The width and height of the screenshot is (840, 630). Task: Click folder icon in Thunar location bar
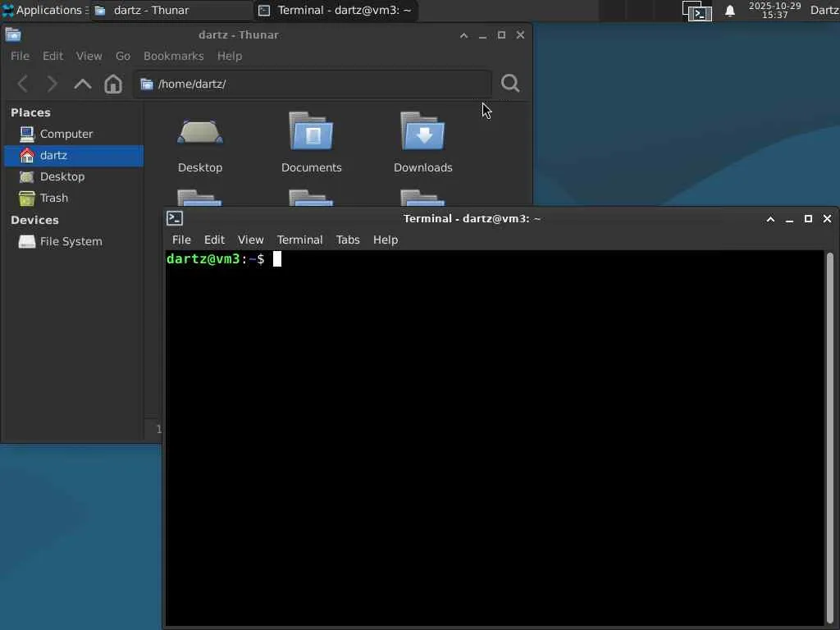click(146, 84)
